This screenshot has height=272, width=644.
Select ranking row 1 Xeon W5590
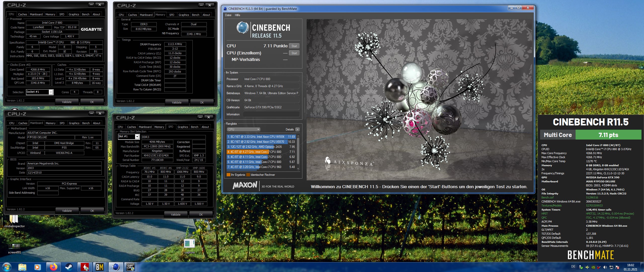261,137
